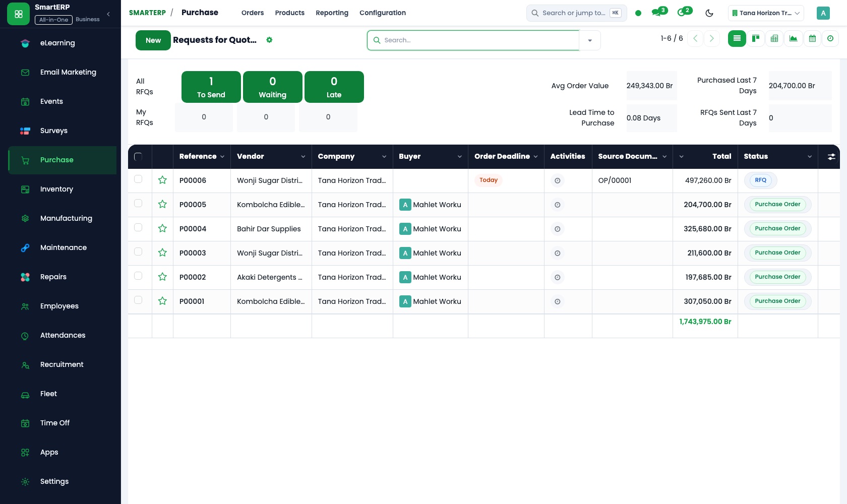
Task: Open activity clock for P00005
Action: [557, 205]
